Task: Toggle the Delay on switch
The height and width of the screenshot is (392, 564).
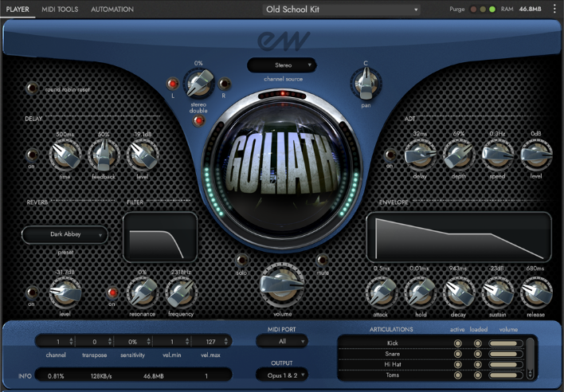Action: 33,154
